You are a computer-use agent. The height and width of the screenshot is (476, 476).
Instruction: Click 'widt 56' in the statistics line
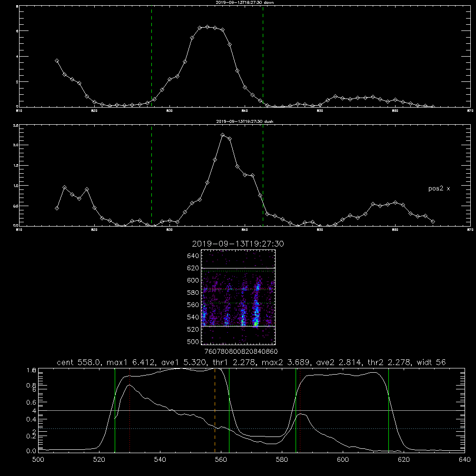[x=431, y=362]
